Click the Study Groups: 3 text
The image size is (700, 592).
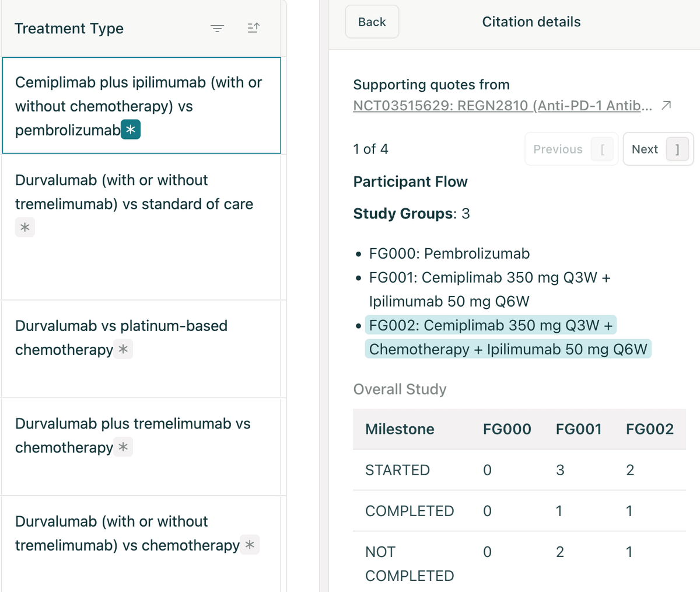point(412,214)
